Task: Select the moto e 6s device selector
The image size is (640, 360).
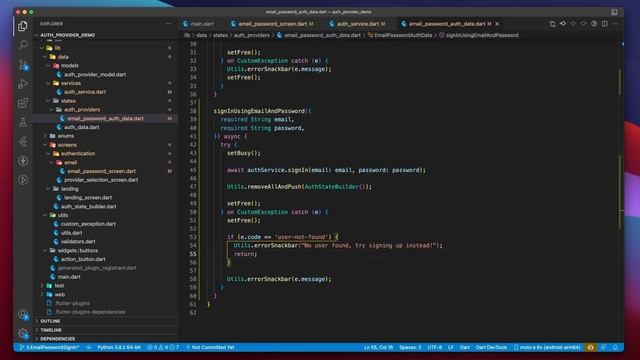Action: [547, 347]
